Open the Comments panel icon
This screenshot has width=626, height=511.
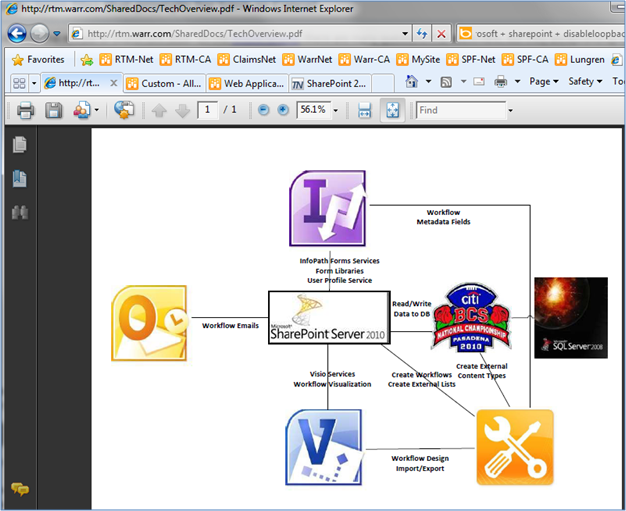tap(19, 489)
